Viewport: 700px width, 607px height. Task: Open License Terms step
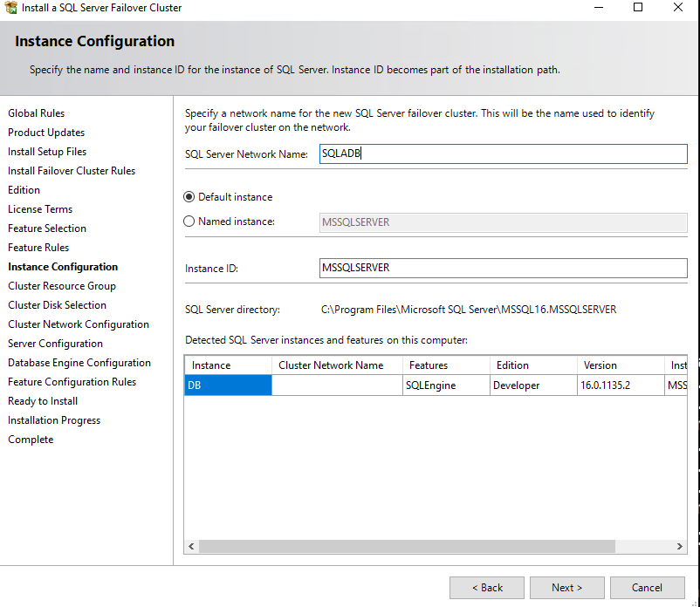(x=40, y=209)
